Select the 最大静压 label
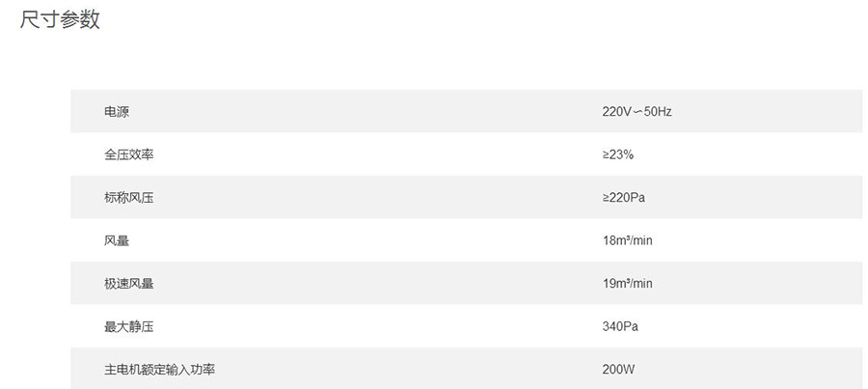This screenshot has height=389, width=868. click(128, 326)
